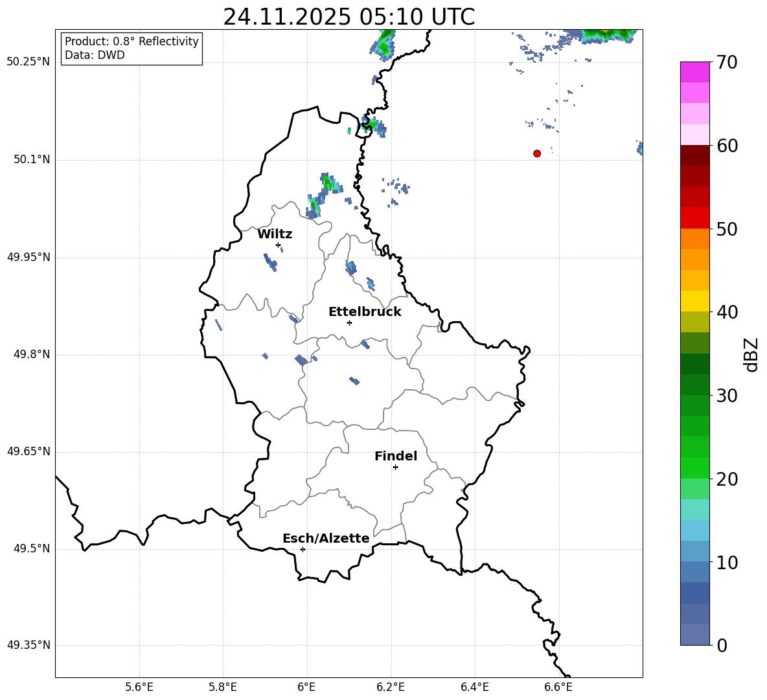Click the dBZ colorbar axis label
The width and height of the screenshot is (767, 700).
pos(751,354)
